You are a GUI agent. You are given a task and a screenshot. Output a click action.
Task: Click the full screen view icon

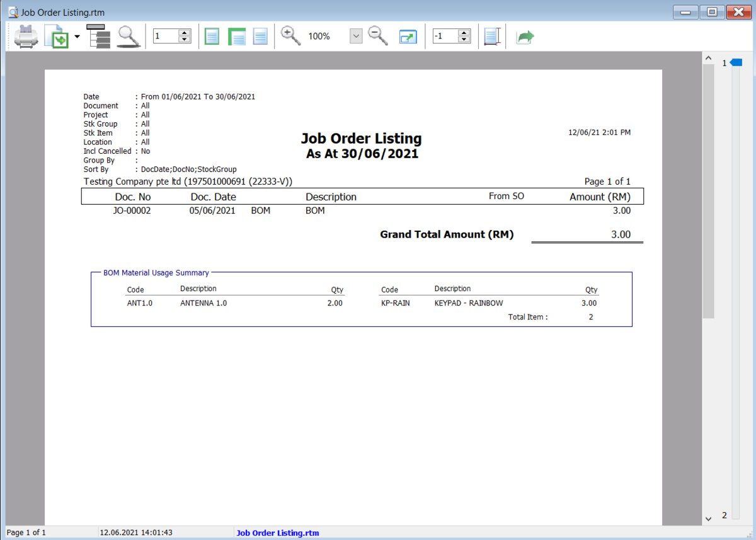tap(408, 37)
